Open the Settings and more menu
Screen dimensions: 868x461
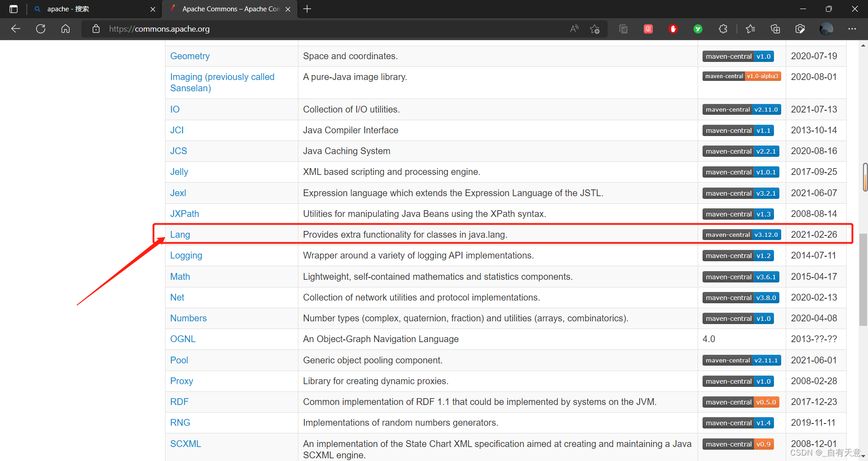tap(852, 29)
